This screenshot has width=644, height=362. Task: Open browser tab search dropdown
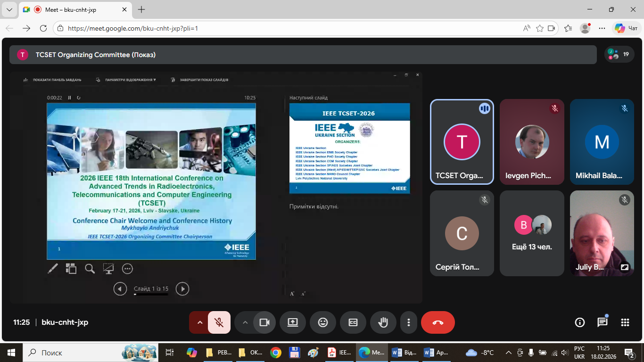pyautogui.click(x=9, y=9)
